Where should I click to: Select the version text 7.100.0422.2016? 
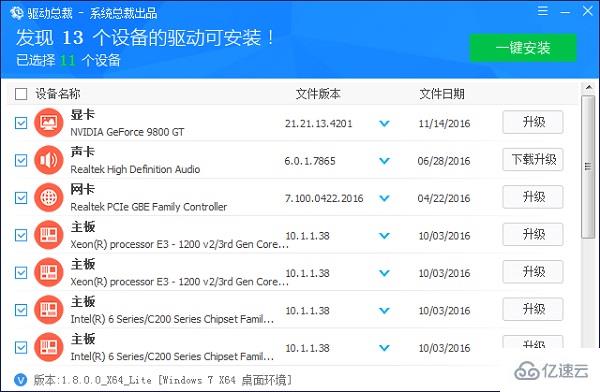point(324,198)
